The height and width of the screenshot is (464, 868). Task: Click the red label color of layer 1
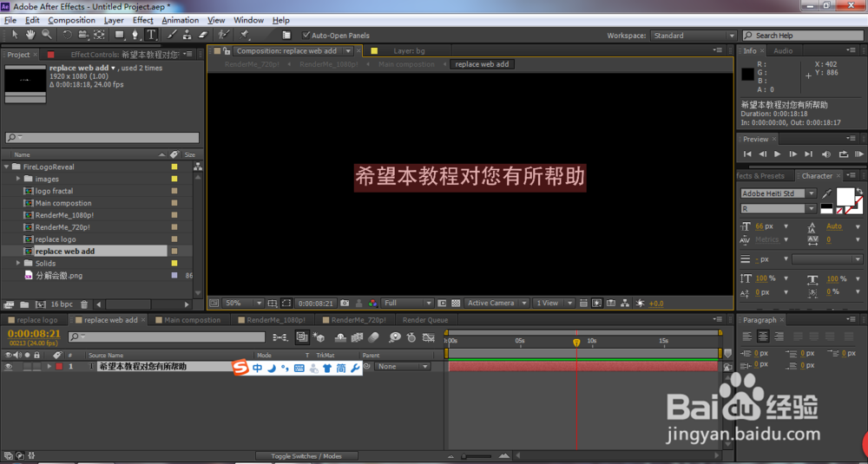(59, 366)
